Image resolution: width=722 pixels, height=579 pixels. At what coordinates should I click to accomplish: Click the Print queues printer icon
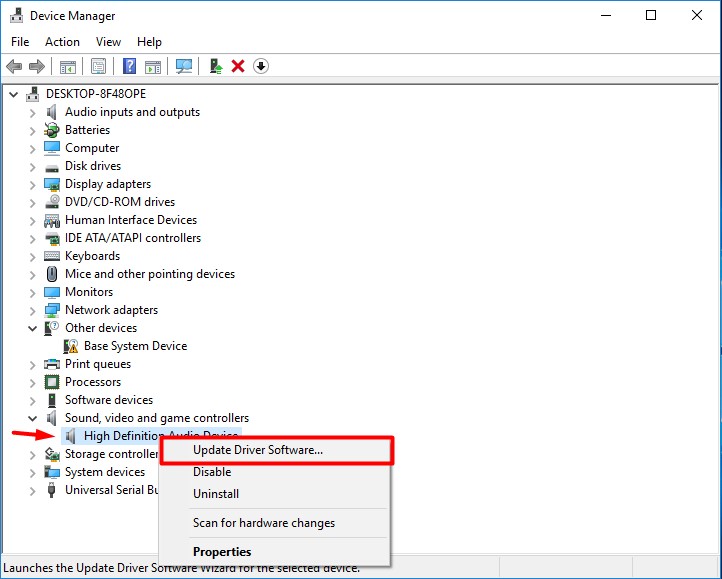click(x=52, y=364)
